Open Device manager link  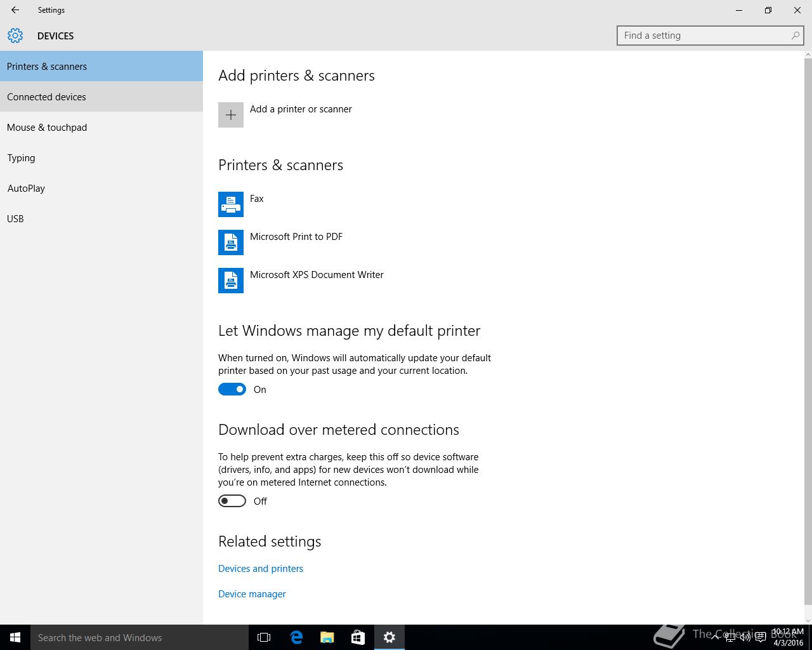[x=252, y=594]
